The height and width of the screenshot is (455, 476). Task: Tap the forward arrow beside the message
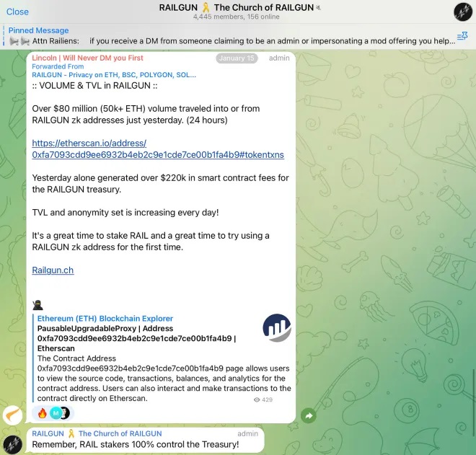click(x=309, y=415)
